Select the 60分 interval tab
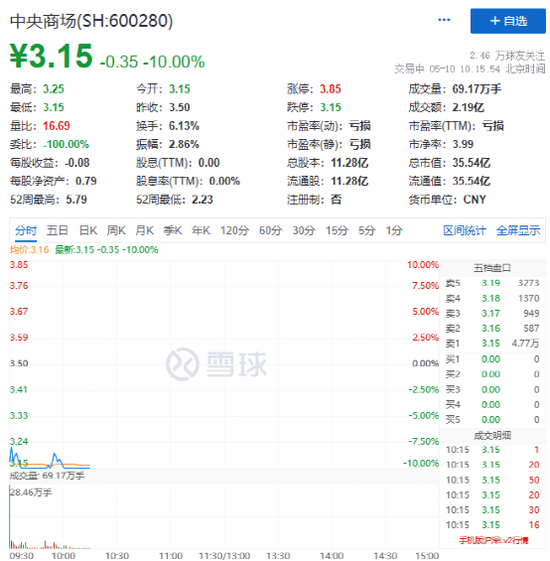550x561 pixels. (271, 230)
